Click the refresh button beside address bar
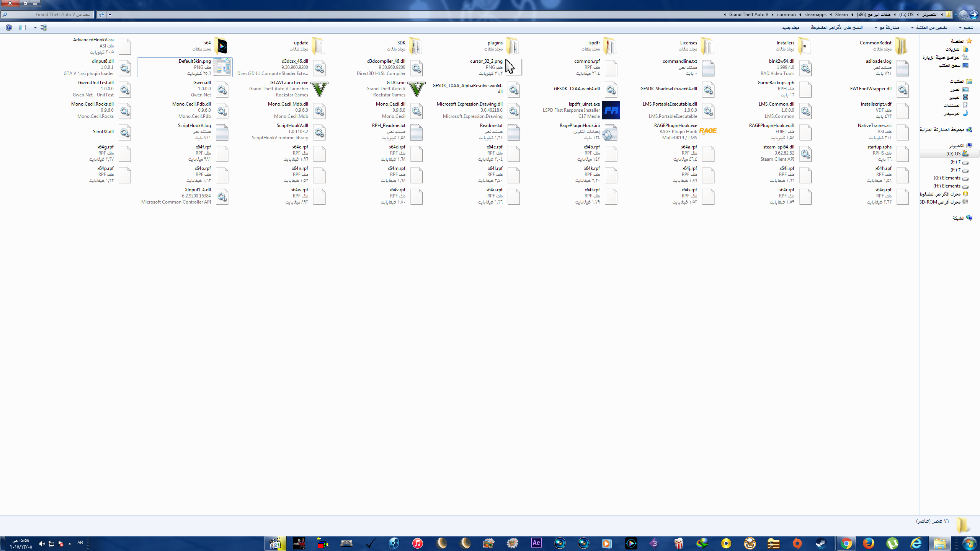The width and height of the screenshot is (980, 551). tap(101, 15)
